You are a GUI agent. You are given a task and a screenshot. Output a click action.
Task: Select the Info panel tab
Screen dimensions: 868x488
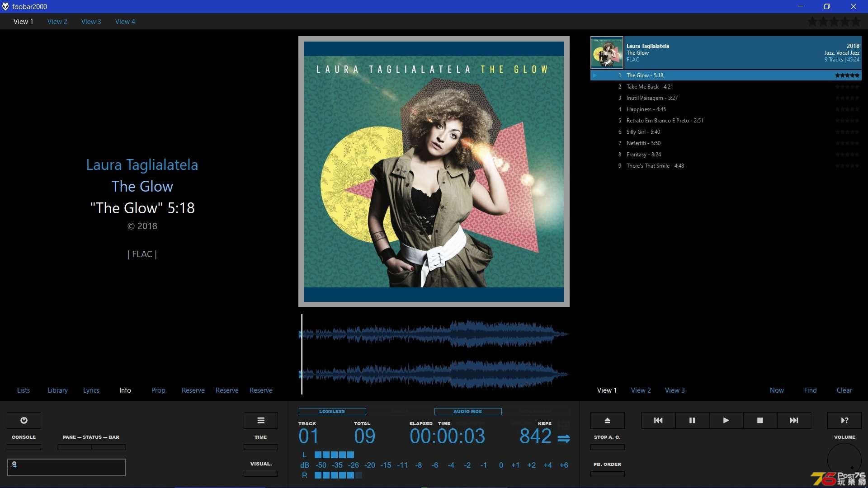125,390
